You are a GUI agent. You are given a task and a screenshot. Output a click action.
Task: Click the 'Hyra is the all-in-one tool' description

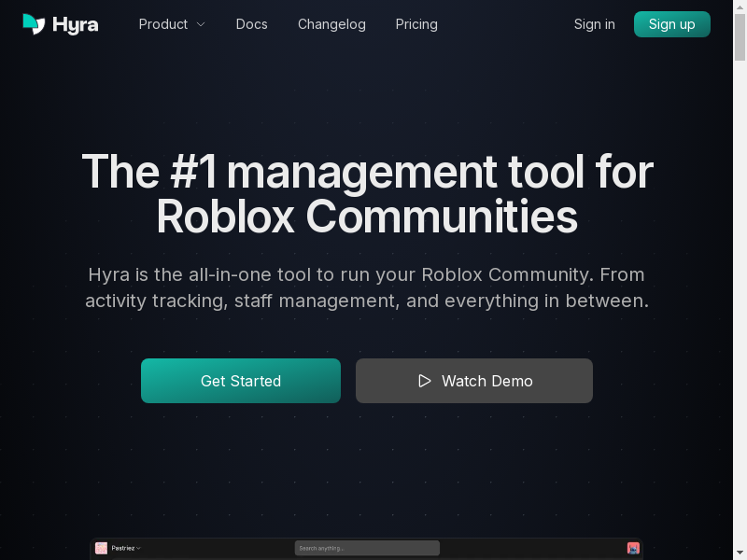[x=367, y=287]
